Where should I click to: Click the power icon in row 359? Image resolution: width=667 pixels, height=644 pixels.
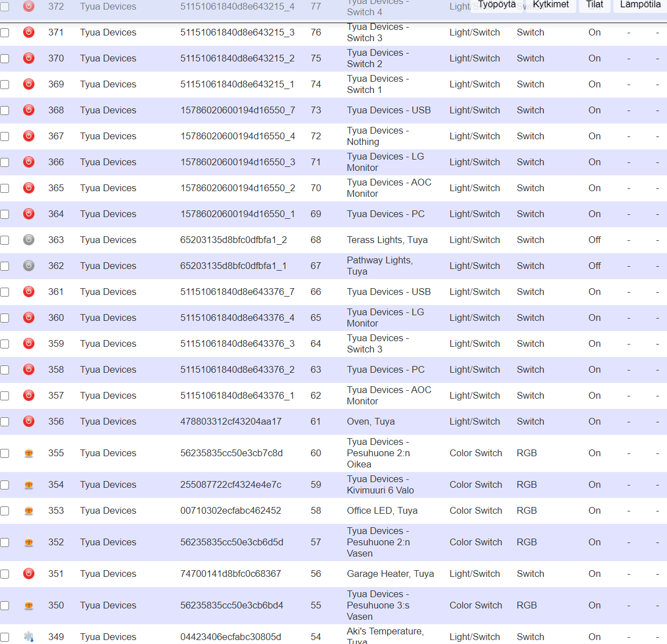(x=29, y=343)
